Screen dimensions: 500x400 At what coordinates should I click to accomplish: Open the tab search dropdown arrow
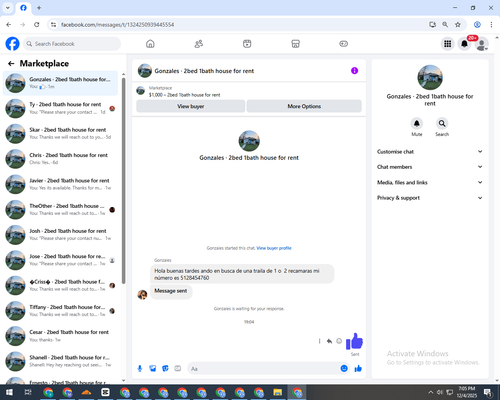8,8
